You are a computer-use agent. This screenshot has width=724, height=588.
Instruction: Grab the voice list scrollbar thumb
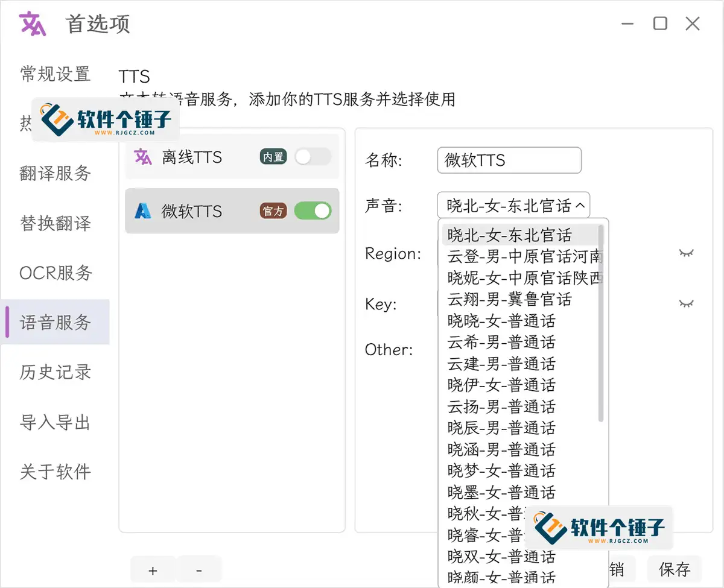601,323
